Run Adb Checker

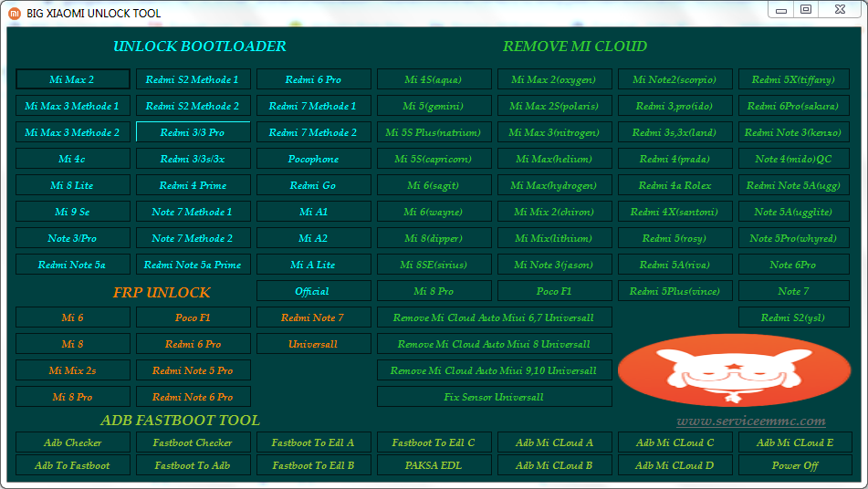coord(72,442)
